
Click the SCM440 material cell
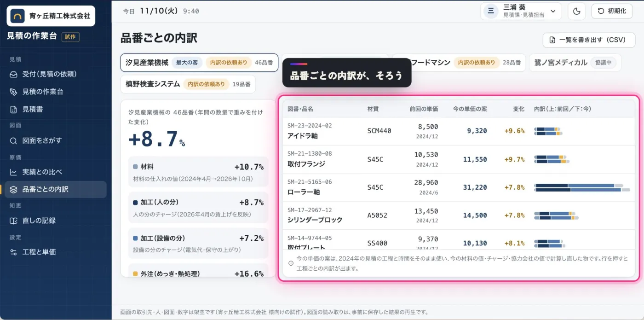[379, 131]
